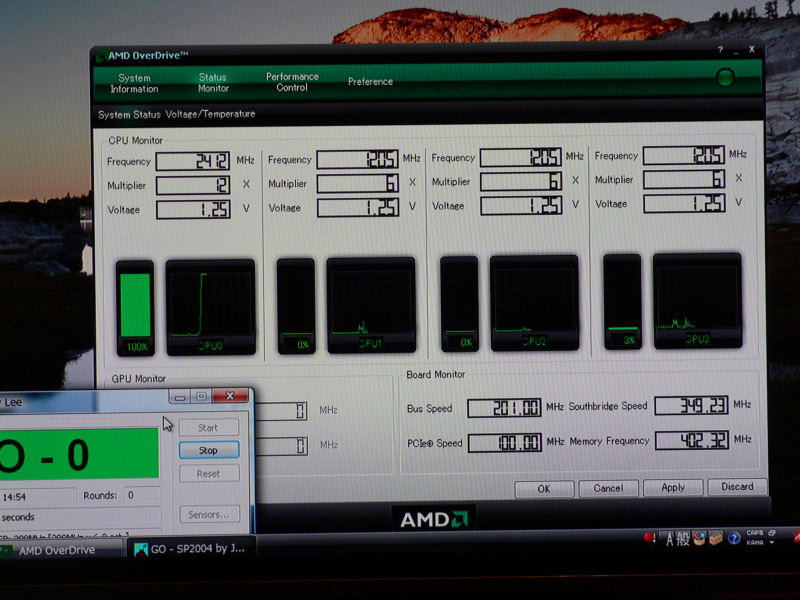Viewport: 800px width, 600px height.
Task: Click the CPU3 multiplier field showing 6
Action: pyautogui.click(x=684, y=179)
